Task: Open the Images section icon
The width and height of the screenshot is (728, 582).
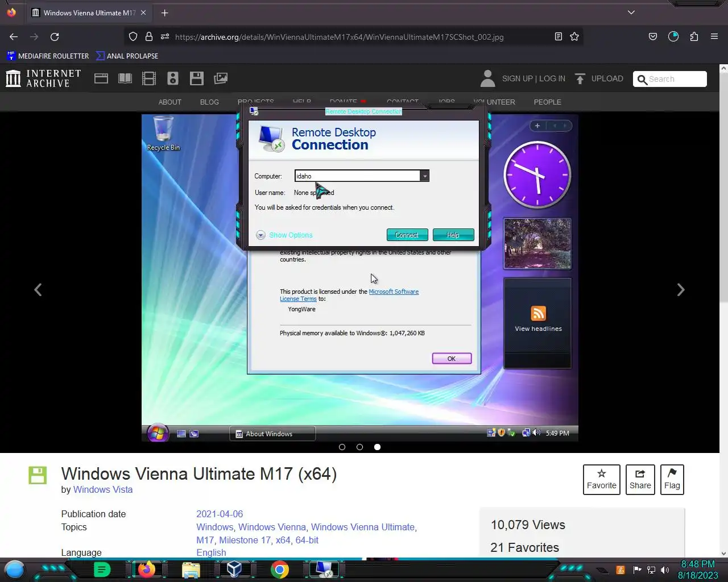Action: (x=221, y=78)
